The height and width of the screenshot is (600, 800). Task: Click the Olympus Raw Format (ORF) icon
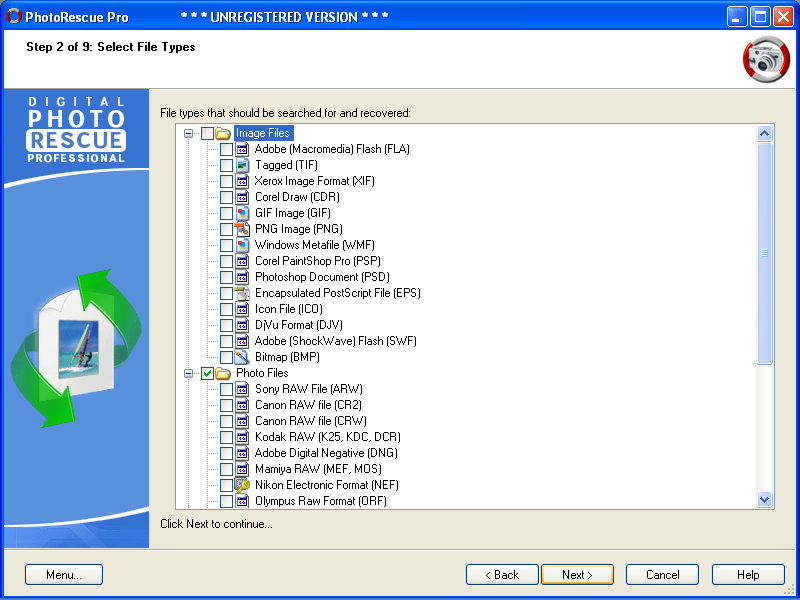click(242, 501)
